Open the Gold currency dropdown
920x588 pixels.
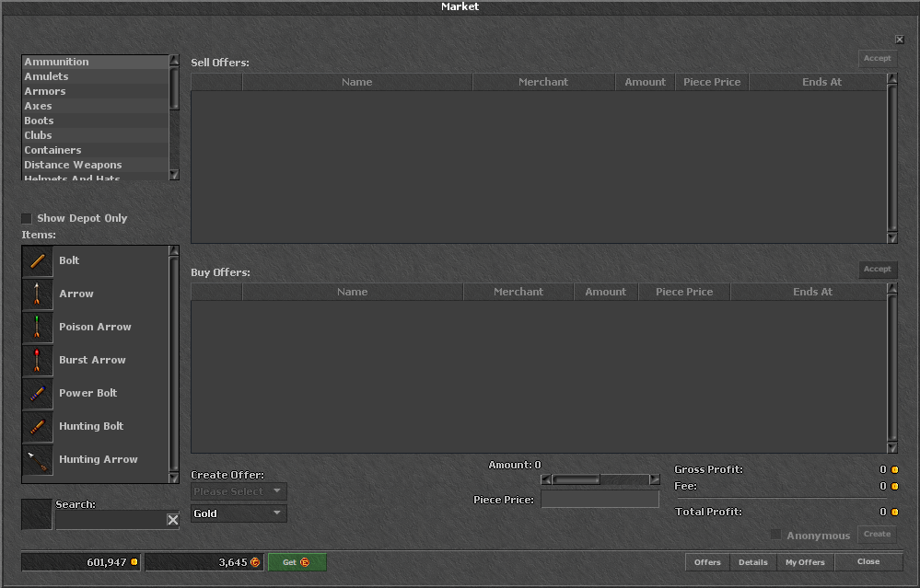(239, 513)
